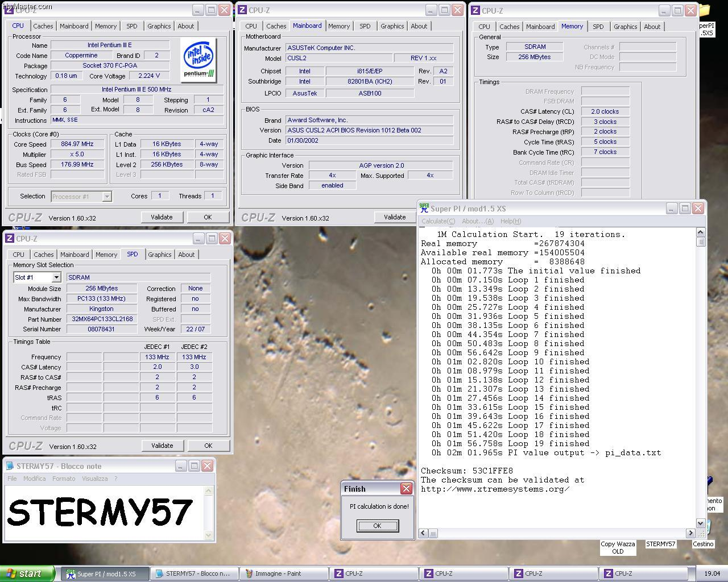This screenshot has width=728, height=582.
Task: Open Caches tab in the CPU window
Action: pos(43,26)
